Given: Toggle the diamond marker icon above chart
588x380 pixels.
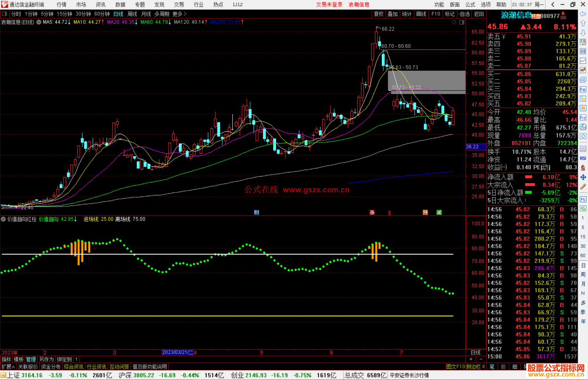Looking at the screenshot, I should pos(454,22).
